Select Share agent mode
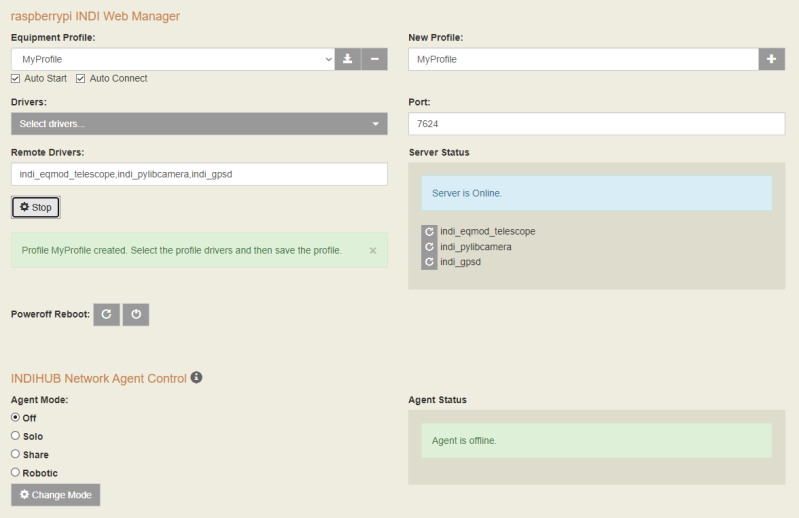Image resolution: width=799 pixels, height=518 pixels. tap(16, 454)
